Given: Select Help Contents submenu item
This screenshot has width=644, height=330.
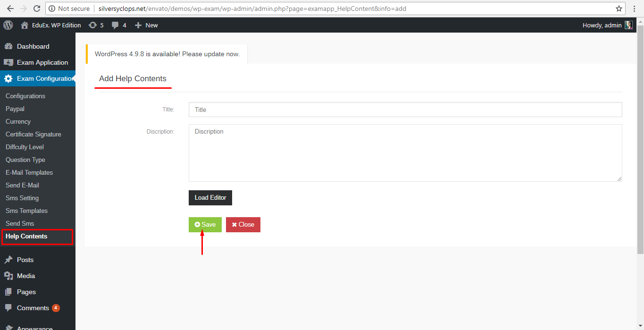Looking at the screenshot, I should [26, 236].
